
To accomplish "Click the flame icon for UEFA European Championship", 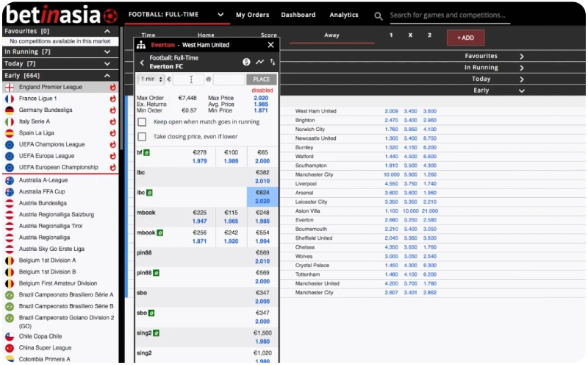I will coord(112,168).
